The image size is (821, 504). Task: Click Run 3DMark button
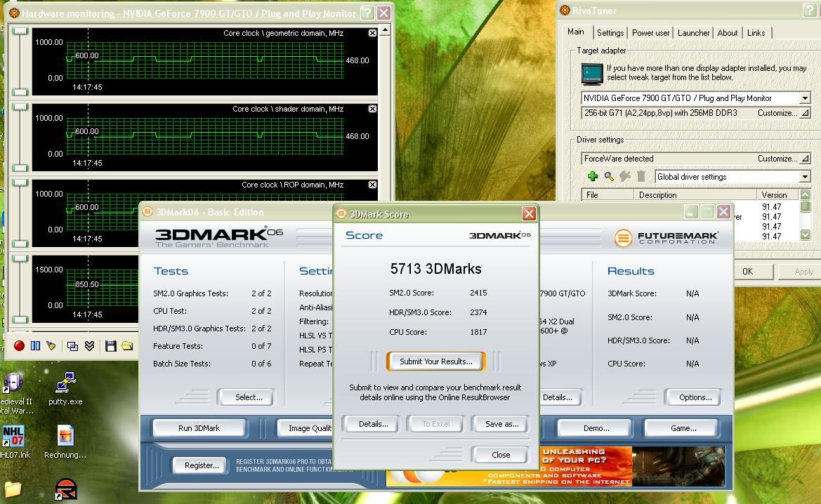coord(199,428)
